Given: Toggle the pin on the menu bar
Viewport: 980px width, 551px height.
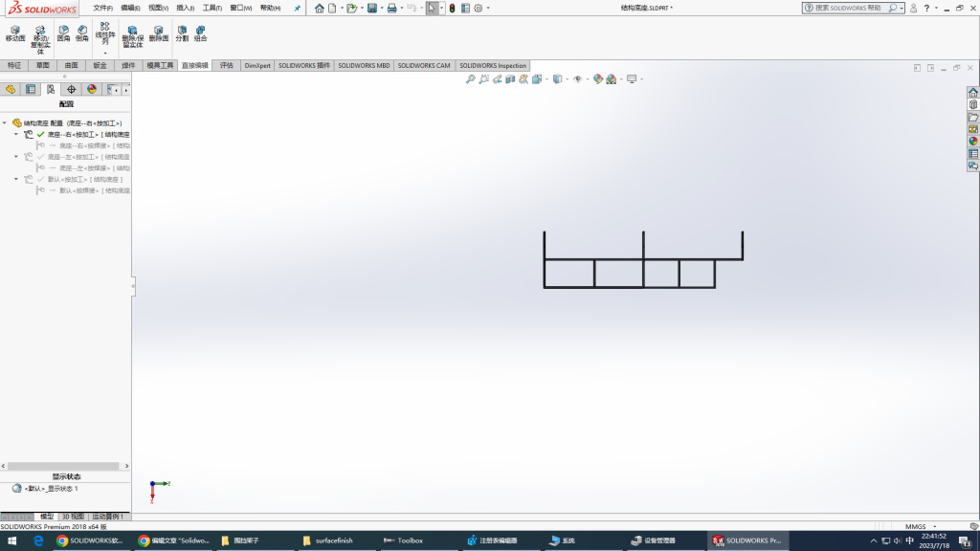Looking at the screenshot, I should (x=297, y=8).
